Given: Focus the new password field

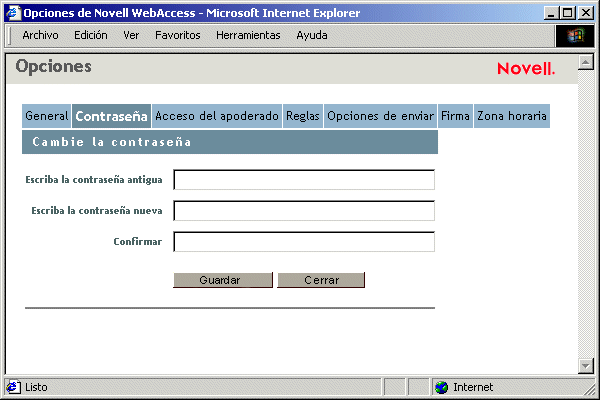Looking at the screenshot, I should pyautogui.click(x=304, y=211).
